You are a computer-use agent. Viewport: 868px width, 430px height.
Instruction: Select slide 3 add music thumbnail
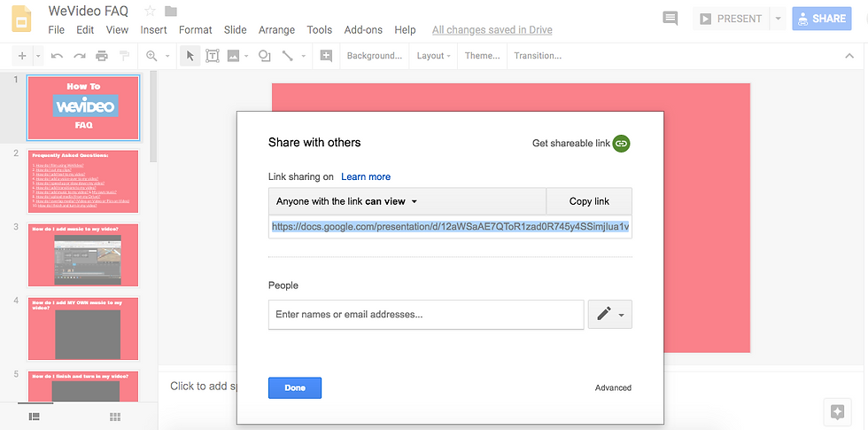(83, 255)
